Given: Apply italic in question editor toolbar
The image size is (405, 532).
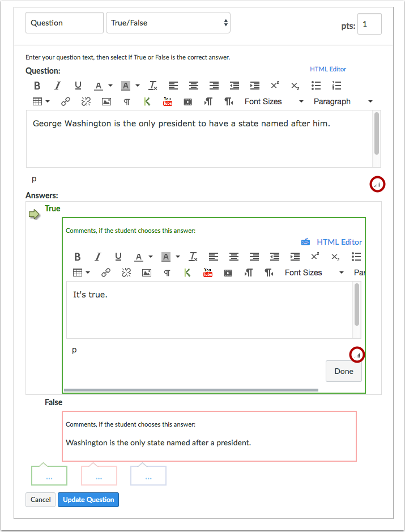Looking at the screenshot, I should [x=58, y=86].
